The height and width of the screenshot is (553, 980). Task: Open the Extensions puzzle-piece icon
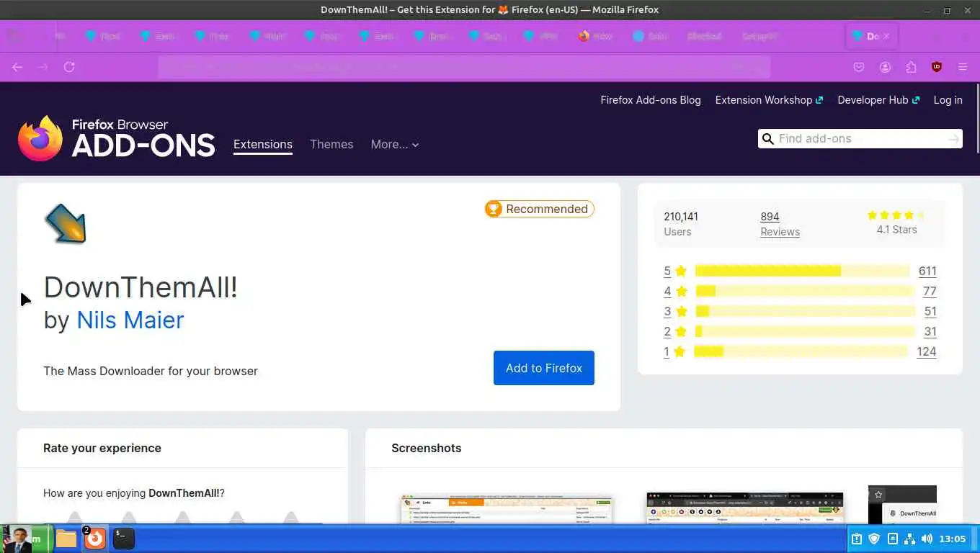[911, 67]
